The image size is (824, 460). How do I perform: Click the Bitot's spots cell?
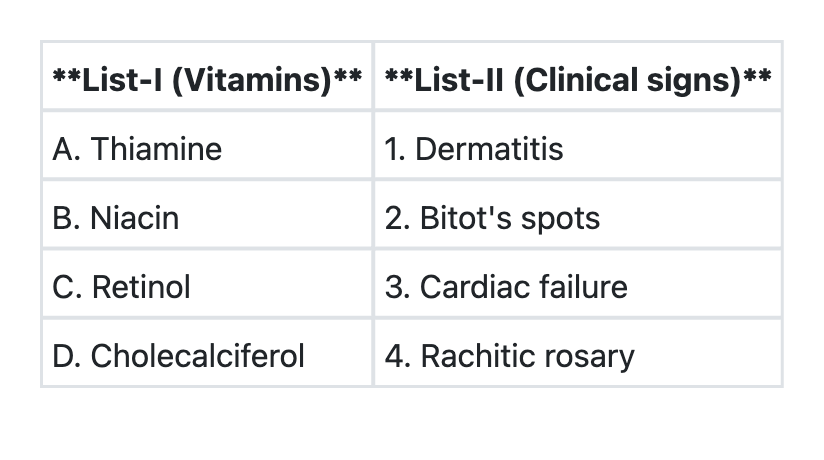[577, 218]
